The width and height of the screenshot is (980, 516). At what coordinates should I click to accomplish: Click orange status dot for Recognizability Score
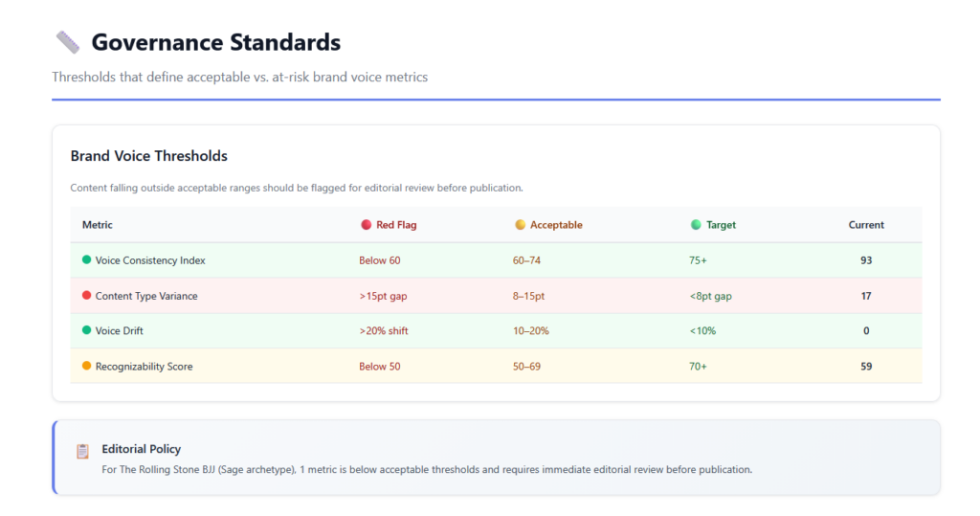(x=86, y=367)
